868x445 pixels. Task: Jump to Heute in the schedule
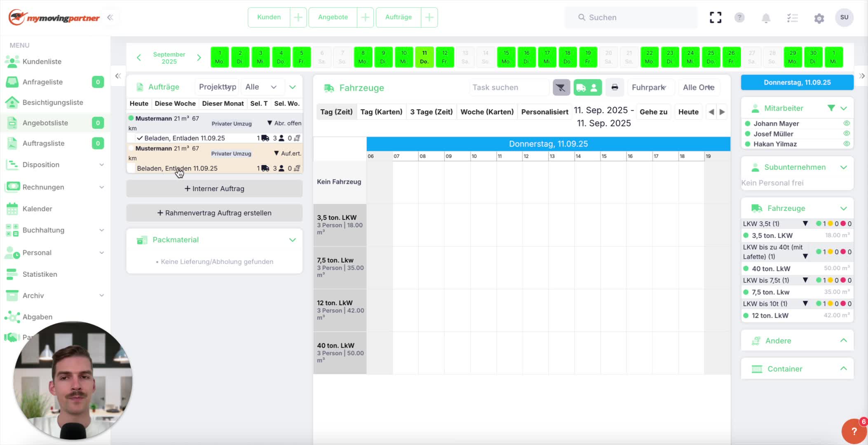pos(688,112)
